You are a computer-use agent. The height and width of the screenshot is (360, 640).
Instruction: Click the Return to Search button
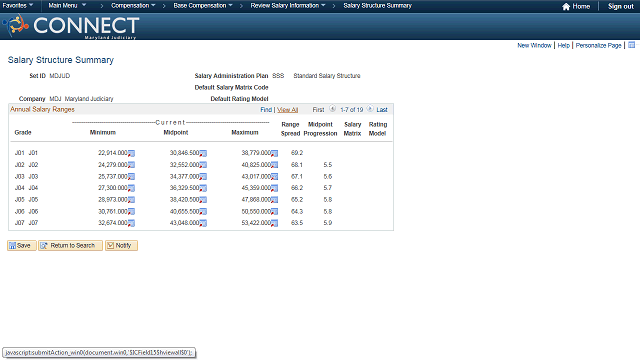(x=70, y=245)
